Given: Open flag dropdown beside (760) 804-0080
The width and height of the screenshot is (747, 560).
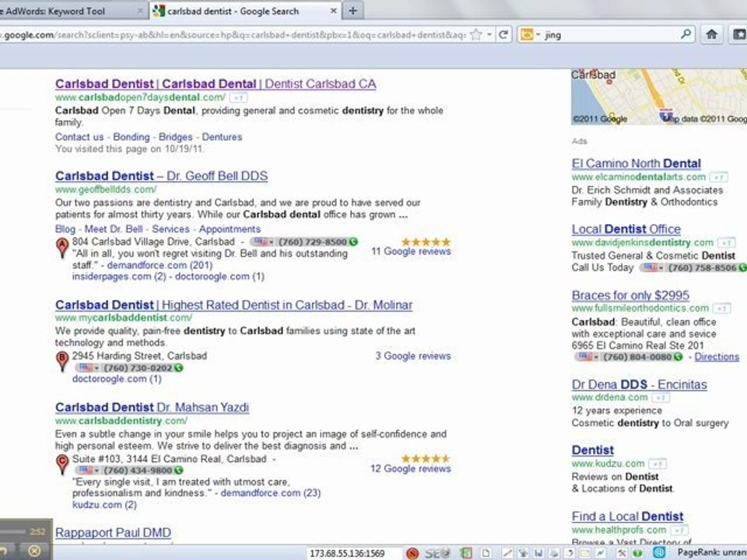Looking at the screenshot, I should pyautogui.click(x=587, y=357).
